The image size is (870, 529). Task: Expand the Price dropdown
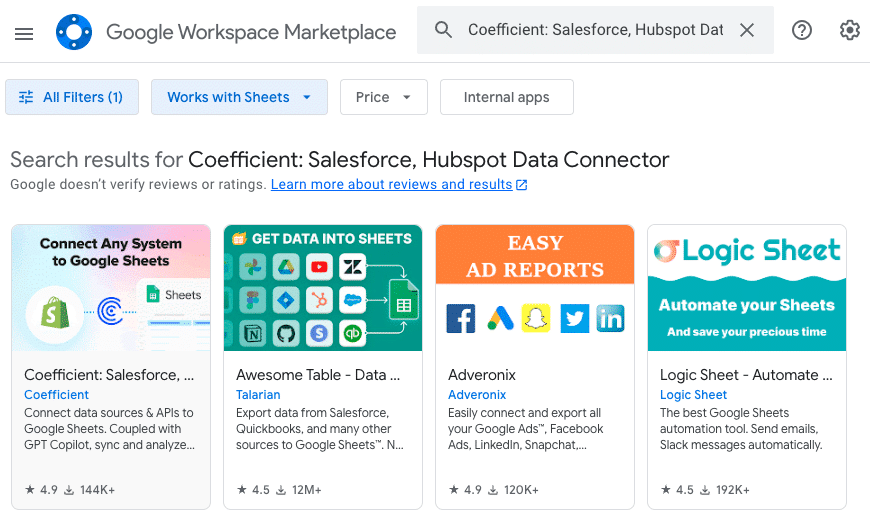pyautogui.click(x=384, y=97)
